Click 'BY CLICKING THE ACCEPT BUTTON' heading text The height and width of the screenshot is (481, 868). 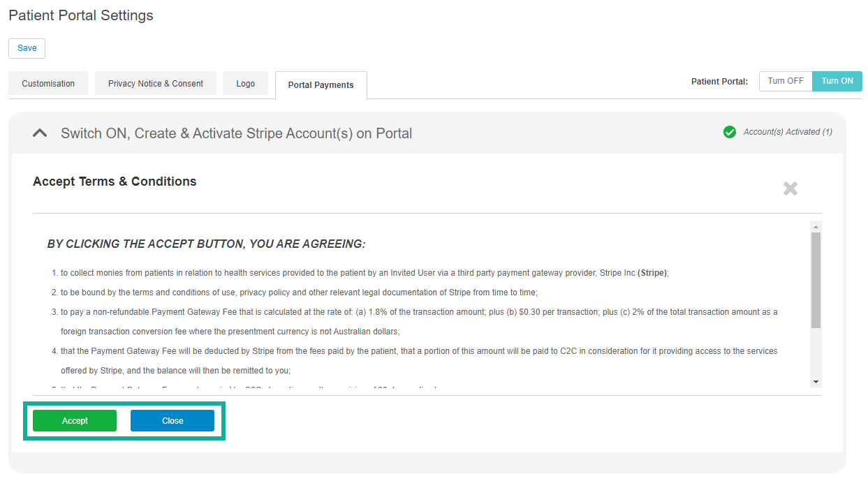[207, 244]
